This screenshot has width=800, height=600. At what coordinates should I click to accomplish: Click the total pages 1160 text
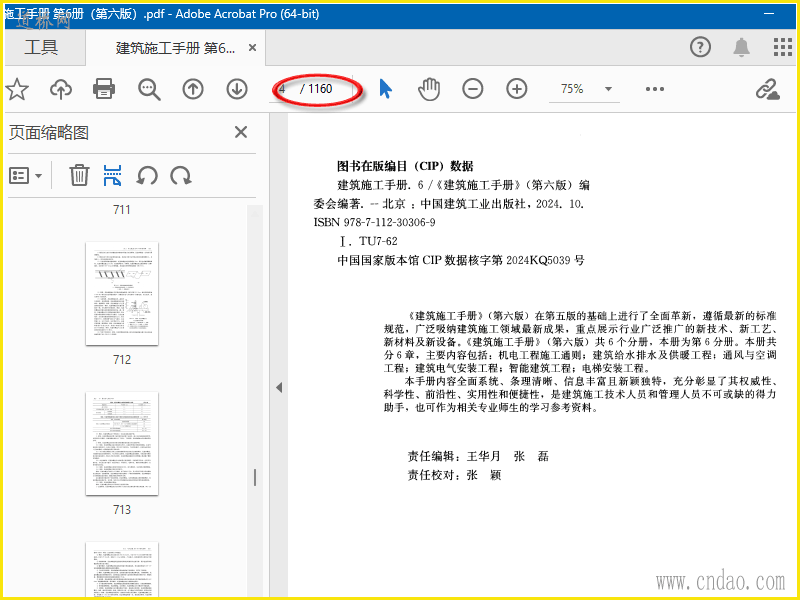[320, 89]
